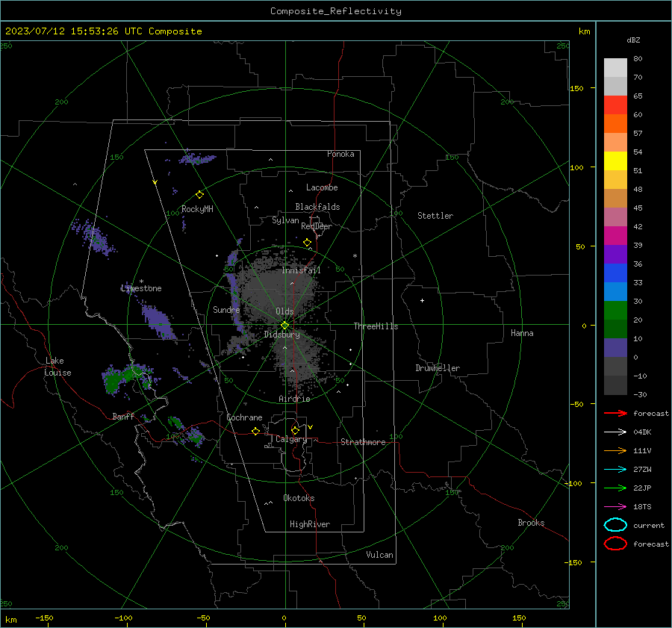This screenshot has height=628, width=672.
Task: Click the Cochrane town label
Action: point(244,417)
